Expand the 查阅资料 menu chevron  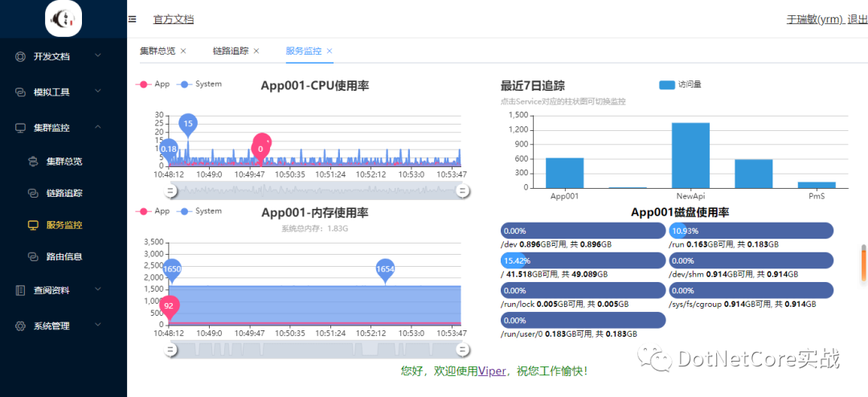pyautogui.click(x=98, y=289)
